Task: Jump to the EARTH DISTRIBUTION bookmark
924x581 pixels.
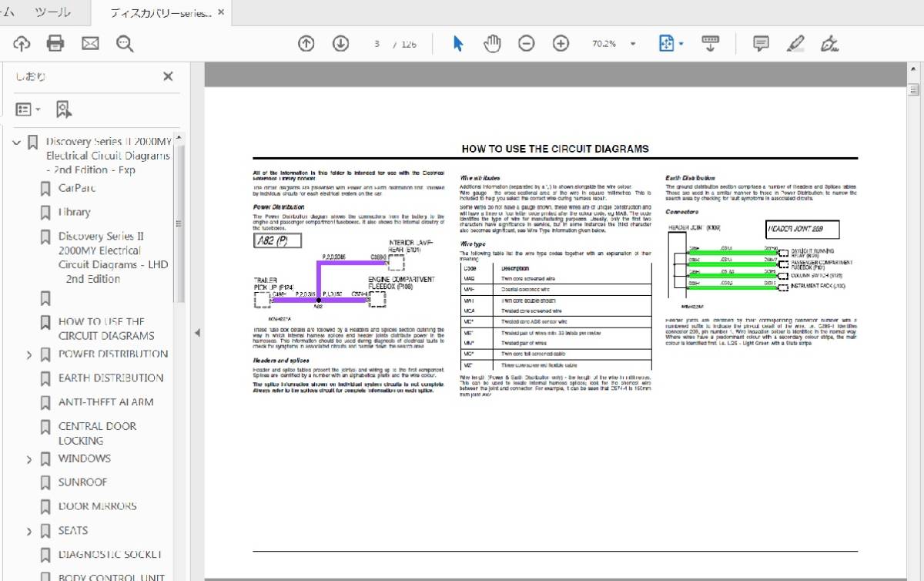Action: click(111, 378)
